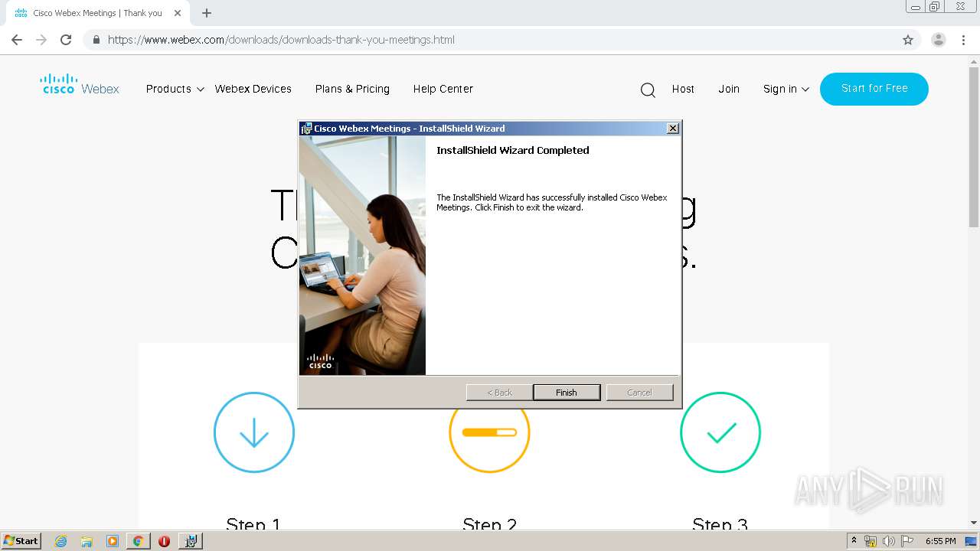Click the network tray icon

coord(871,541)
